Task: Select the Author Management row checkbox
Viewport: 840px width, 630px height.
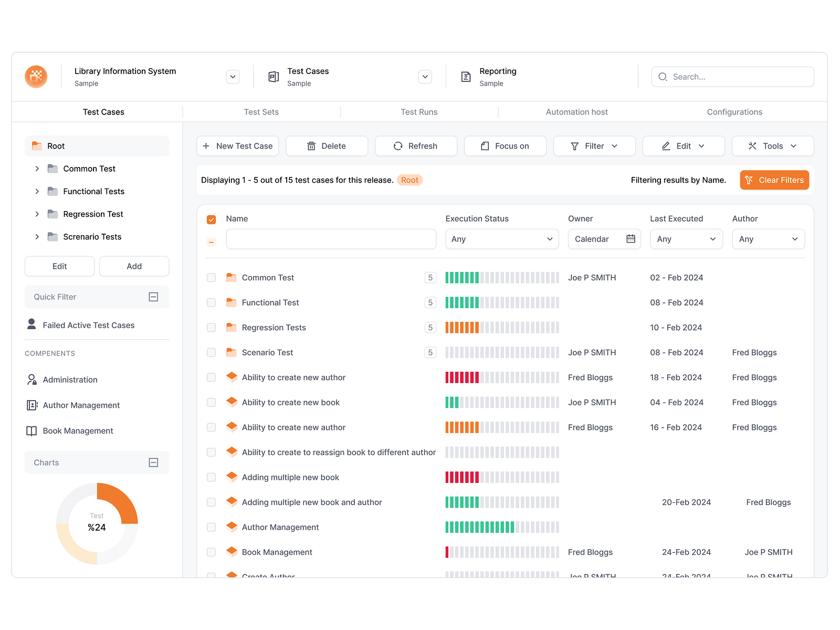Action: [x=211, y=527]
